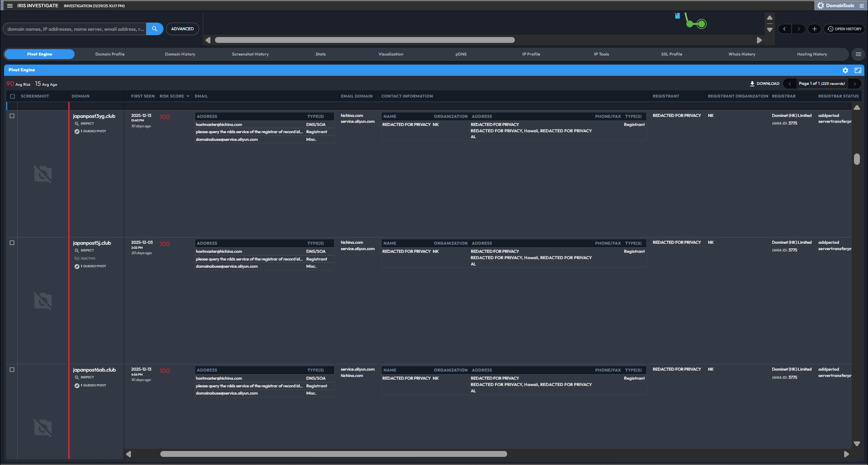Toggle the select-all checkbox in header
868x465 pixels.
(x=12, y=96)
